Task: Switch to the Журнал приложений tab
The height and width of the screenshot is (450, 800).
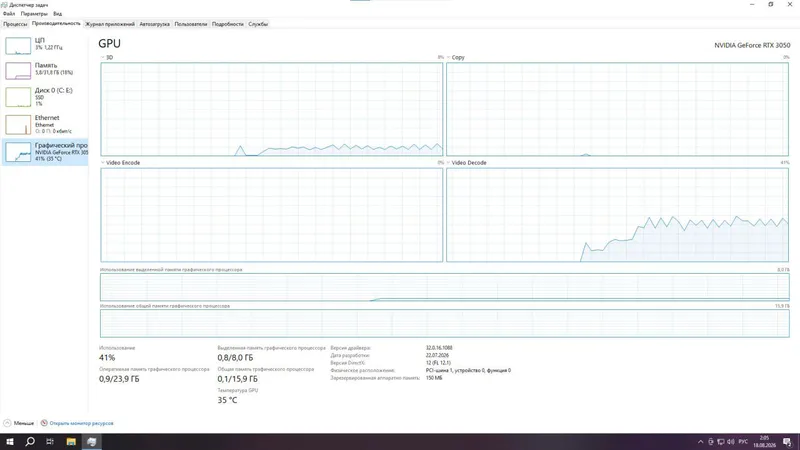Action: click(110, 24)
